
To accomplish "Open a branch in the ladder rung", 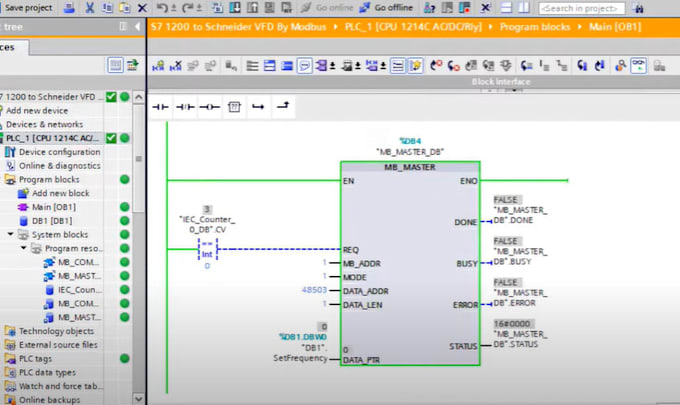I will (x=258, y=107).
